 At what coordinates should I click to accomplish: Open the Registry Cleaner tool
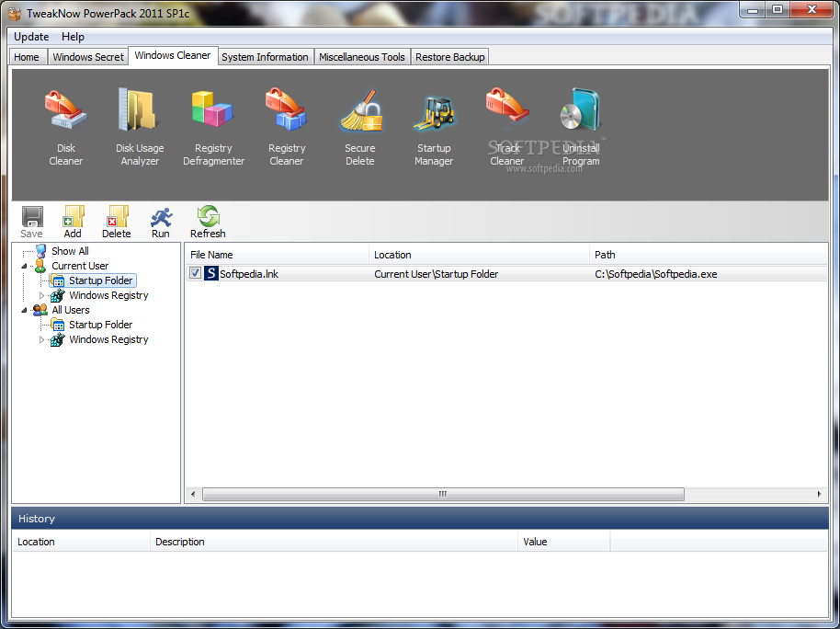click(287, 128)
